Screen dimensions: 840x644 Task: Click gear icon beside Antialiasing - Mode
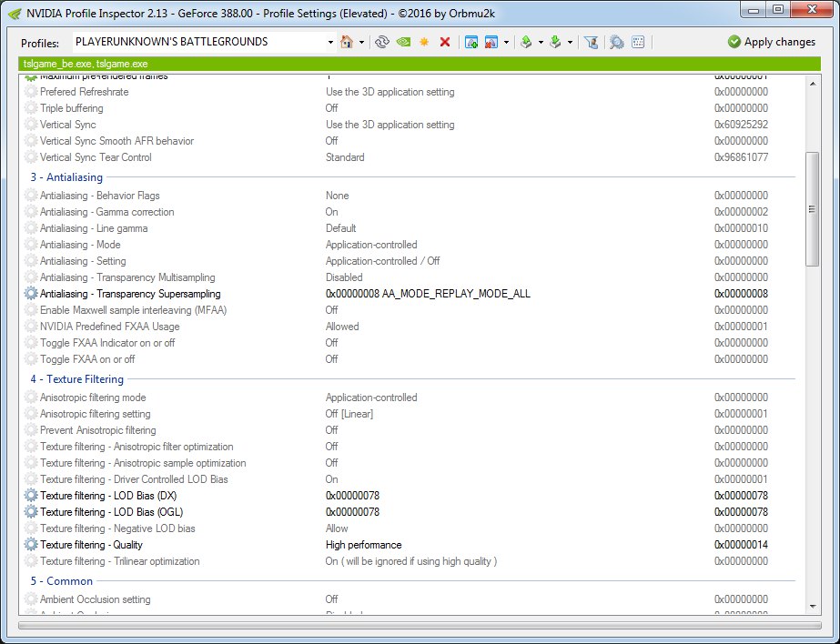(31, 244)
